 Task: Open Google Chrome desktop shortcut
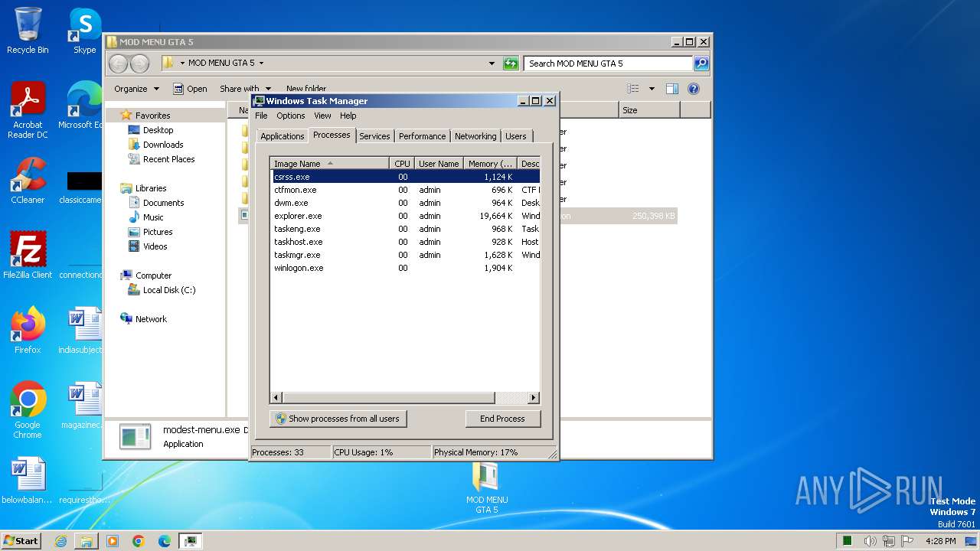28,409
